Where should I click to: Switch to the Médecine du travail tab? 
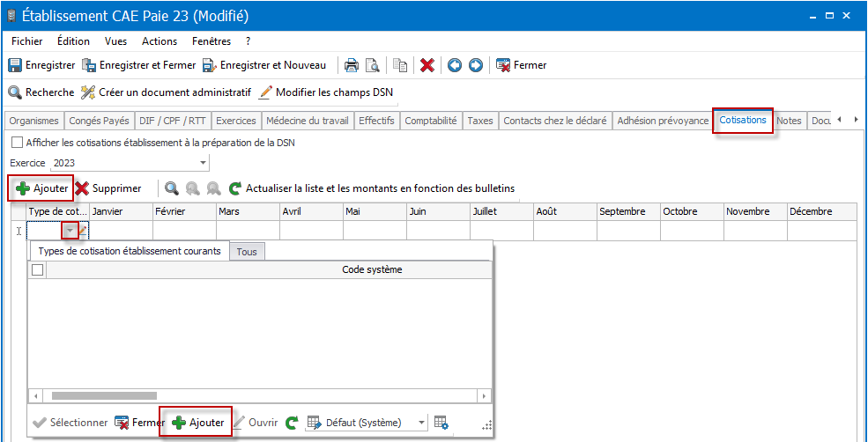(308, 121)
